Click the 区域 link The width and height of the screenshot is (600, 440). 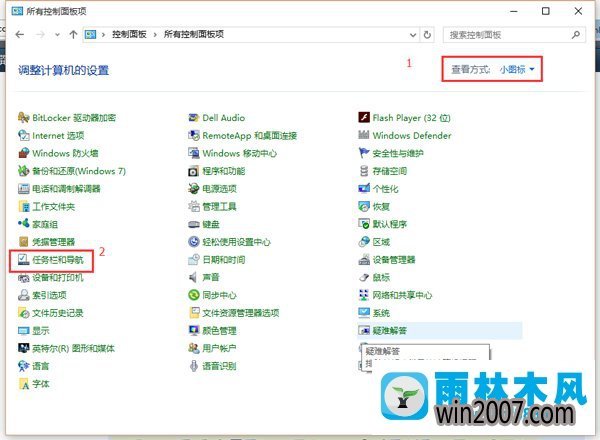(381, 242)
